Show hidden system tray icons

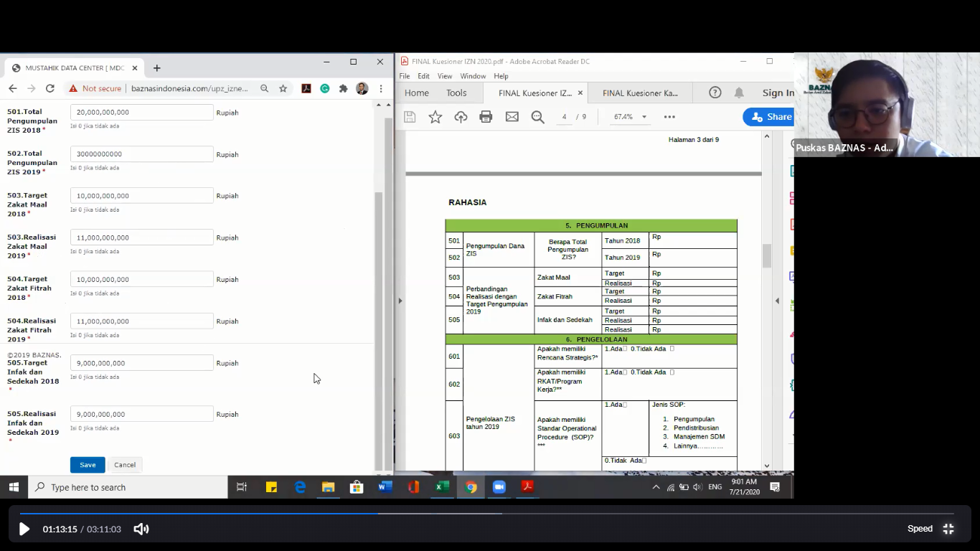[656, 487]
